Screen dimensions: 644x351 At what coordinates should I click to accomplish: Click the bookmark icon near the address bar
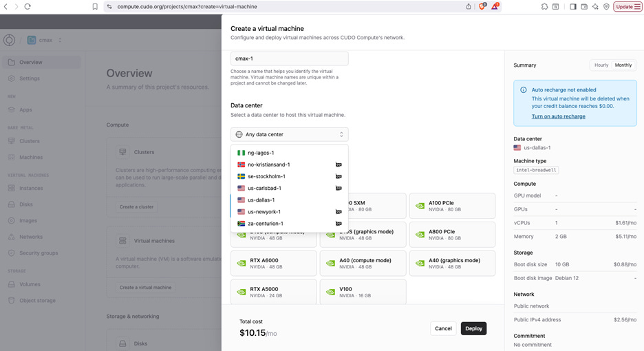[95, 7]
